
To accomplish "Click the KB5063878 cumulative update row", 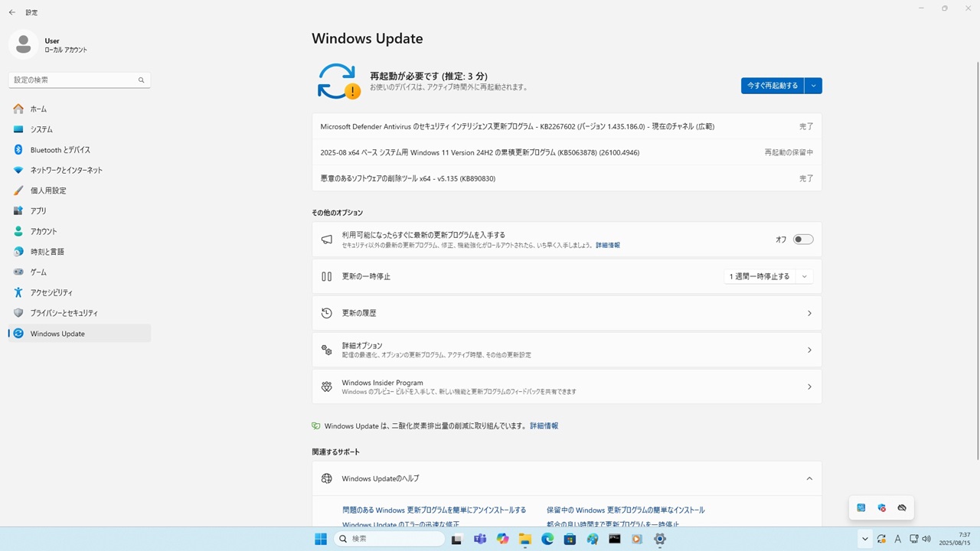I will click(567, 152).
